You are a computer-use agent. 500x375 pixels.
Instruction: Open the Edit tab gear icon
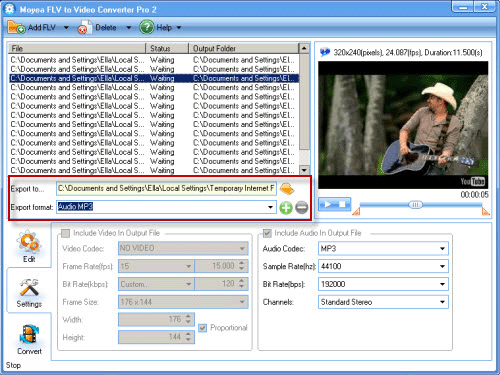29,242
